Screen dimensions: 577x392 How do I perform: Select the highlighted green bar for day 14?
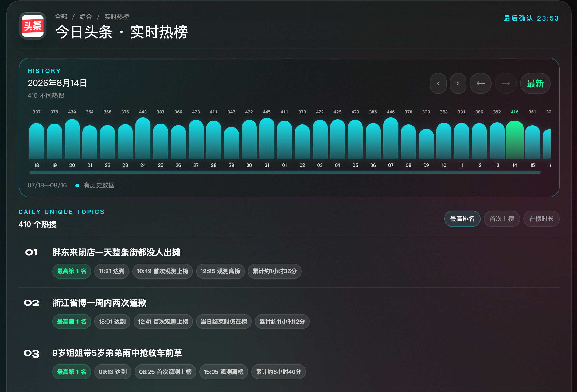click(514, 140)
